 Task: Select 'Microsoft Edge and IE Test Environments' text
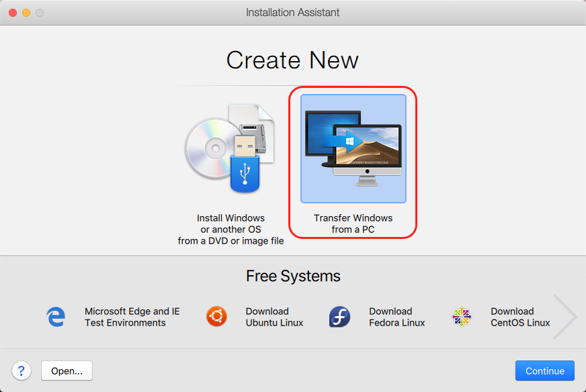click(132, 317)
